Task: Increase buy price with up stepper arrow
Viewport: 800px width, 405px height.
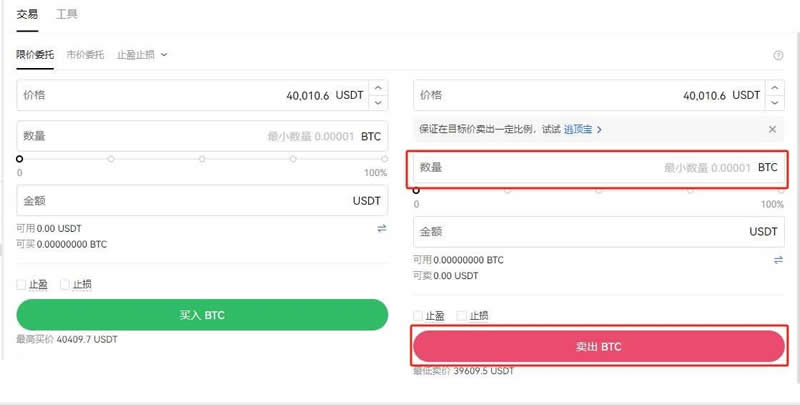Action: tap(378, 88)
